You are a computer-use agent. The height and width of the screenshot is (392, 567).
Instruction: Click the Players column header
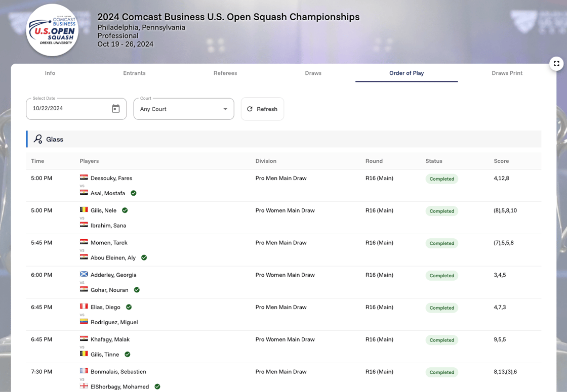pyautogui.click(x=89, y=161)
